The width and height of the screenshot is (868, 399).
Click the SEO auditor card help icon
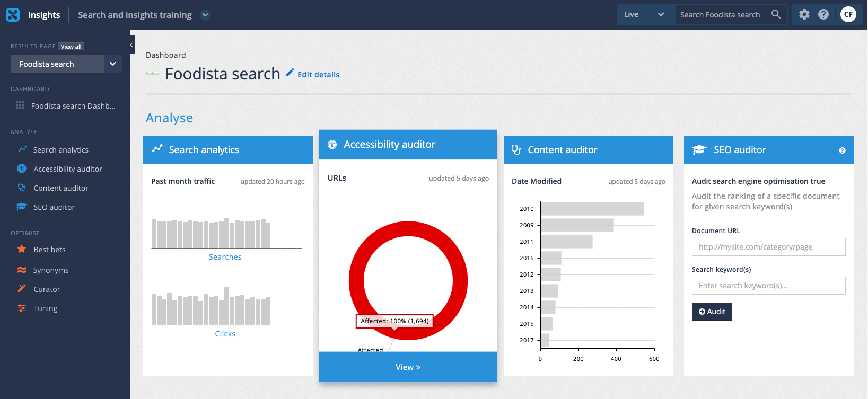point(842,150)
